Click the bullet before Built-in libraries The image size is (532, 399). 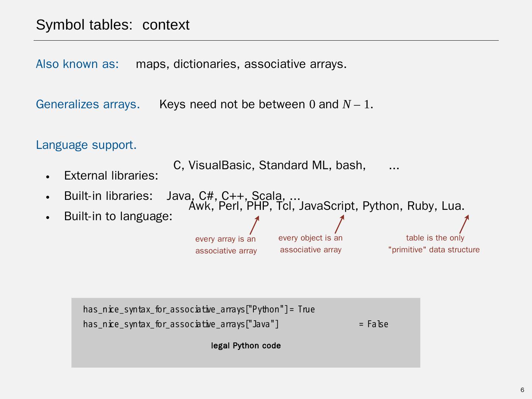pyautogui.click(x=48, y=197)
